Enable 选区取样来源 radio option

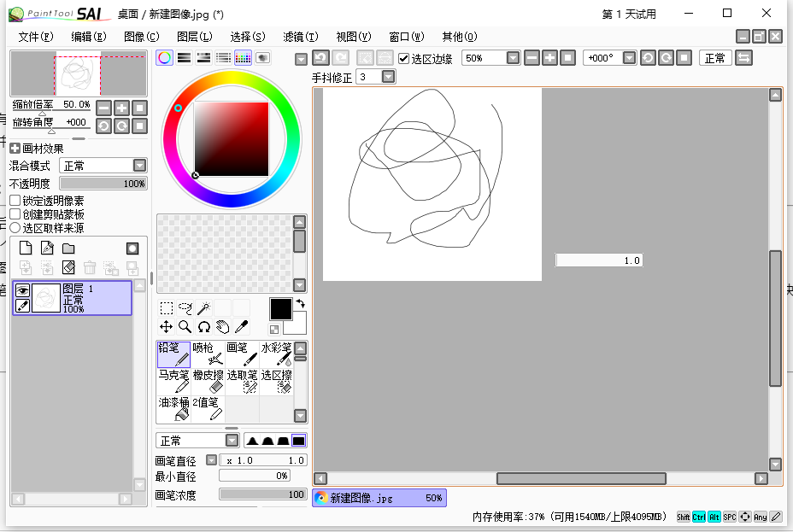(15, 227)
